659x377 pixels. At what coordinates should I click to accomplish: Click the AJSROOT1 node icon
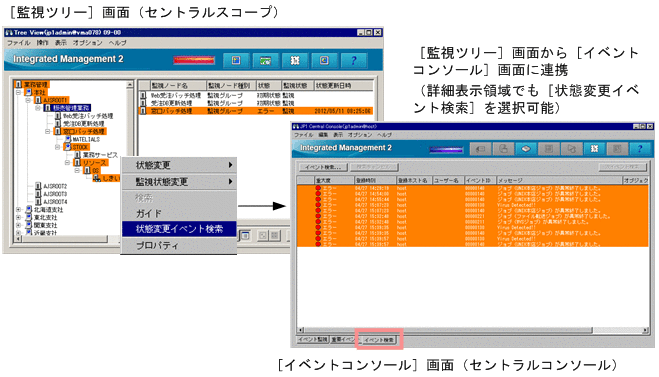(x=38, y=100)
